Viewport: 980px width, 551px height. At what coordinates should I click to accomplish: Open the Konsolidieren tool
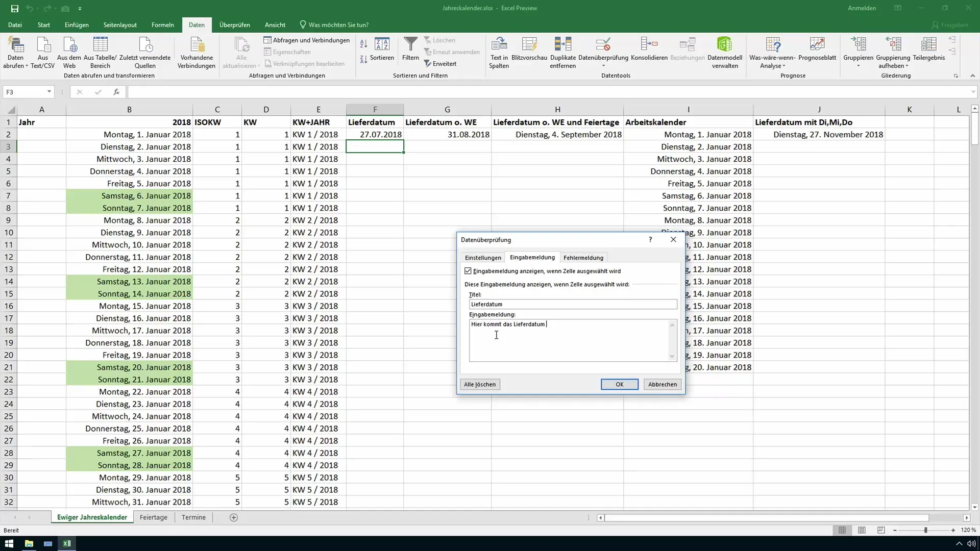649,49
